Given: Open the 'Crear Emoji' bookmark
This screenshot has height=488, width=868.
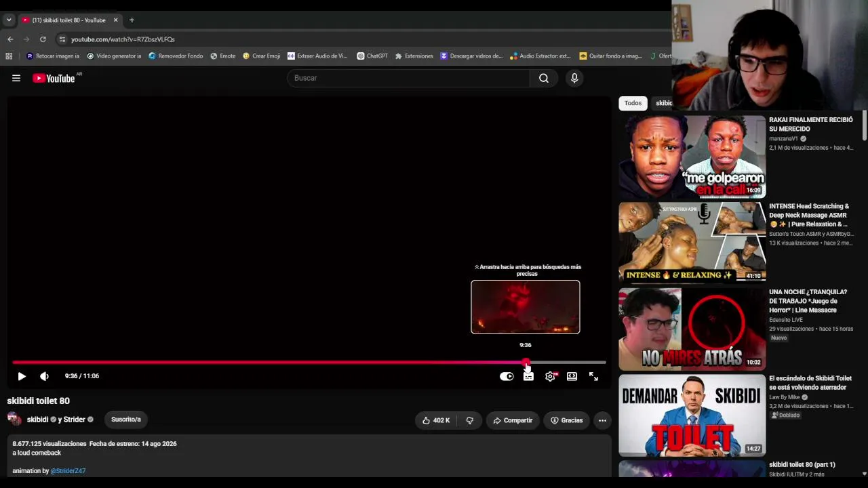Looking at the screenshot, I should (x=261, y=56).
